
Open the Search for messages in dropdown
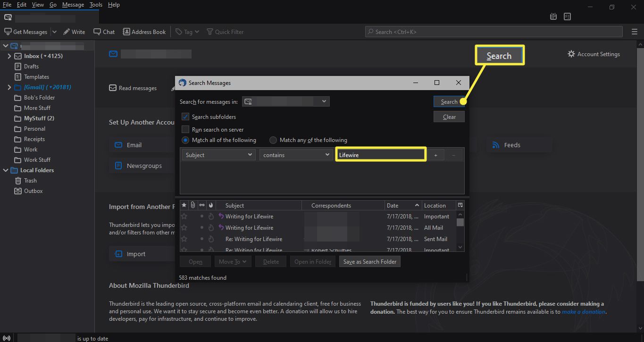tap(286, 101)
